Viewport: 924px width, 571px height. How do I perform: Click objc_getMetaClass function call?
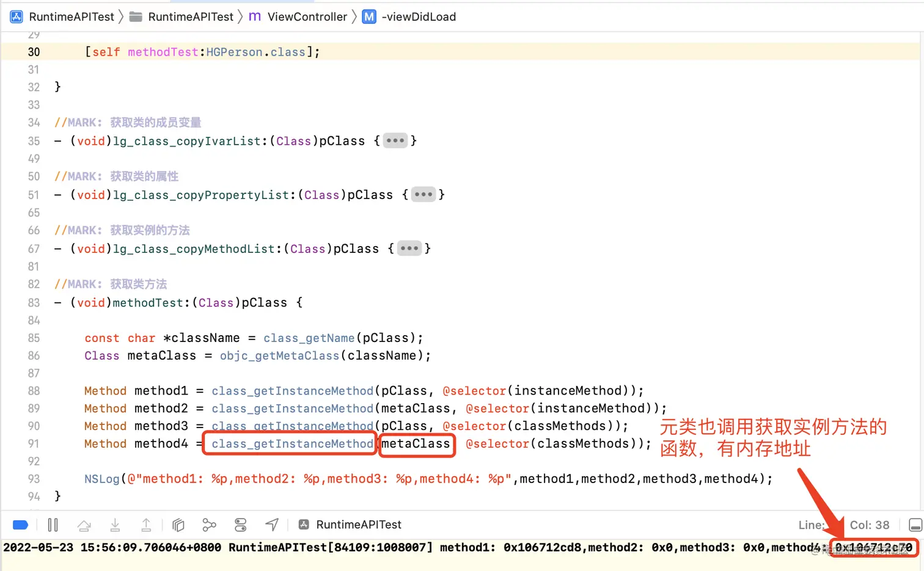click(279, 356)
